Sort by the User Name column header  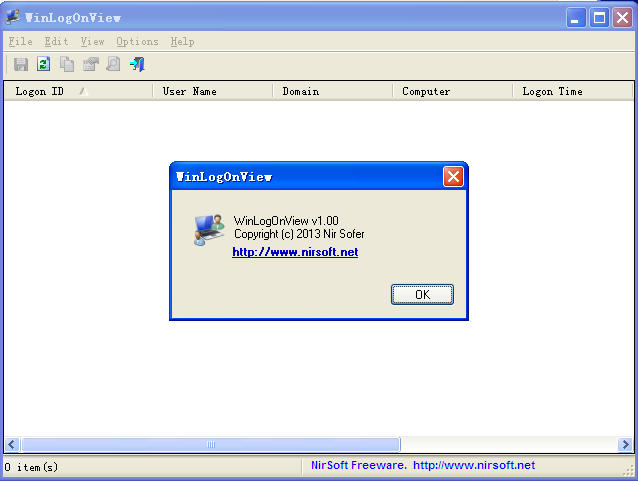(x=212, y=91)
